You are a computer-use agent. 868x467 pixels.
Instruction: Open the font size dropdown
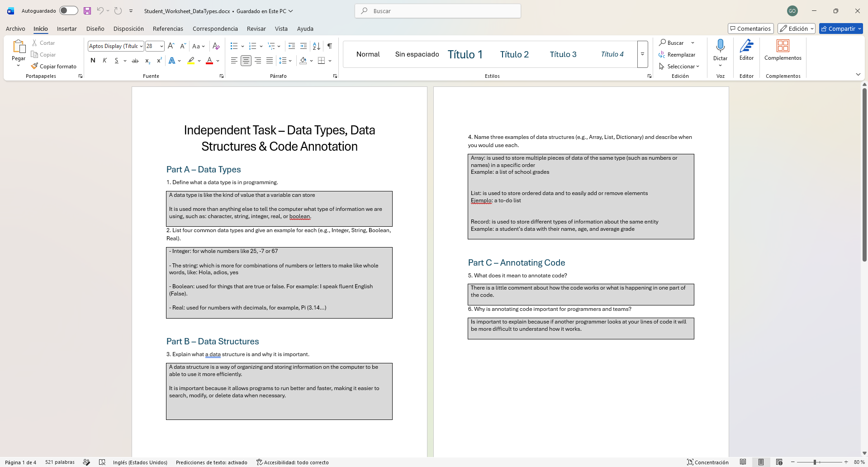(161, 46)
